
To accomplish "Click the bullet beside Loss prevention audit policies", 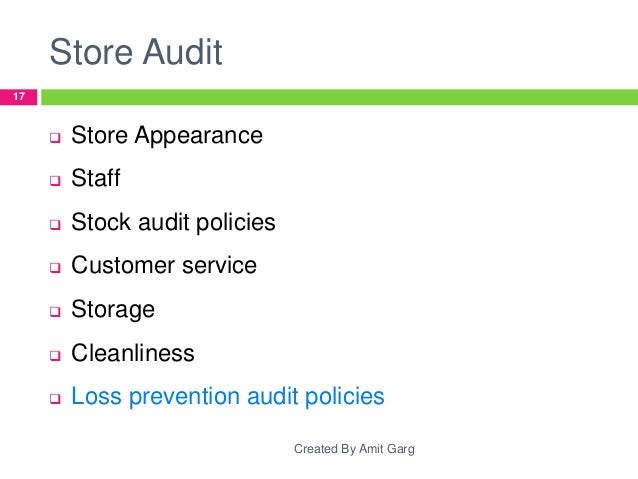I will 55,398.
